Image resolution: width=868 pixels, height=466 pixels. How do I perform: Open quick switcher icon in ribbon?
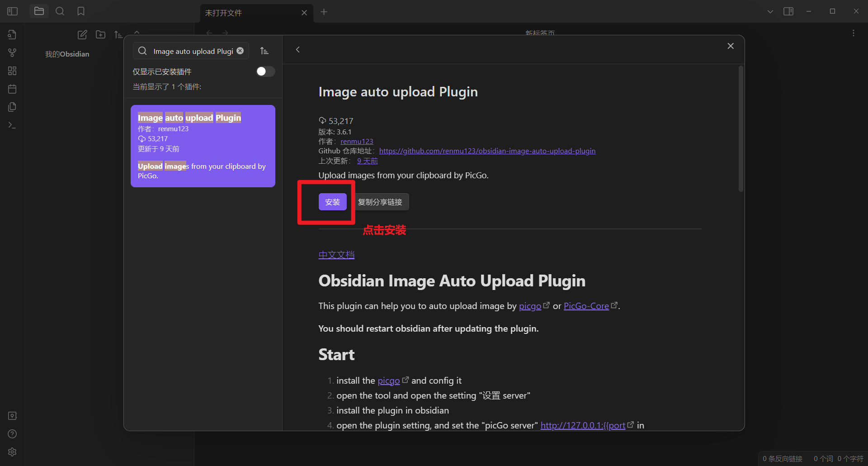[12, 35]
